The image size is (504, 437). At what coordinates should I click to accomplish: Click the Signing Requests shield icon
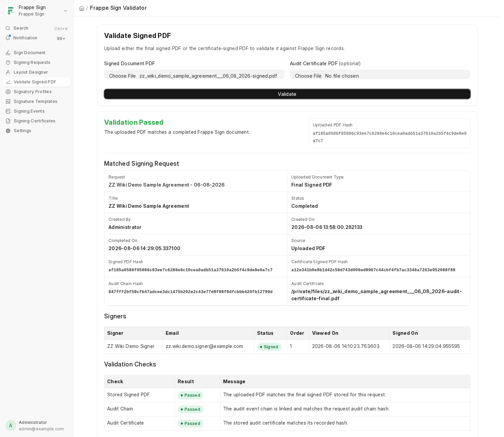8,63
